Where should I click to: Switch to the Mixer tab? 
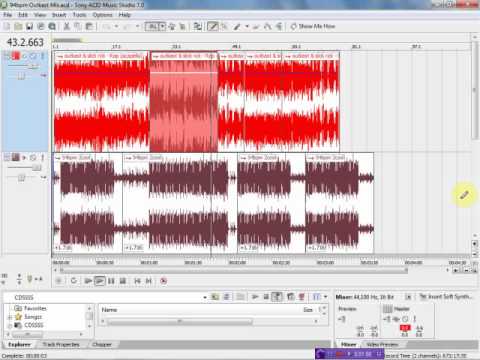click(348, 344)
